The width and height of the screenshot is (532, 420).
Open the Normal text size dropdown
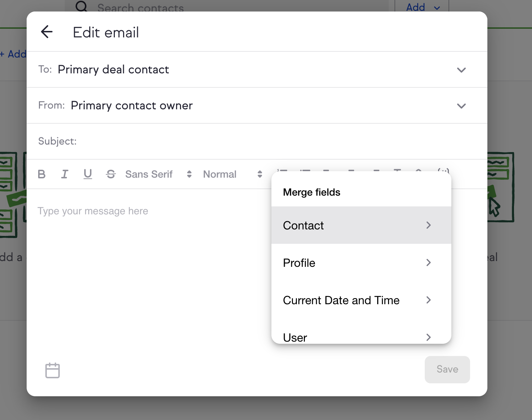pos(233,174)
